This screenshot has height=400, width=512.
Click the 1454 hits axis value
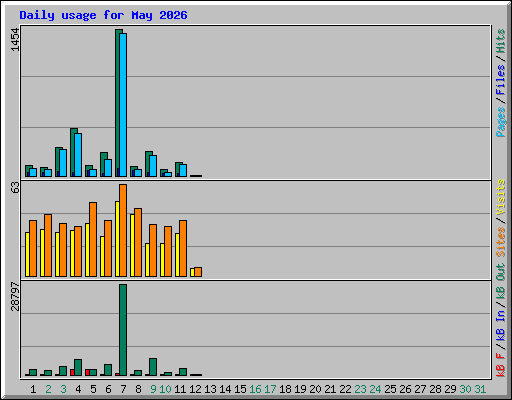15,40
